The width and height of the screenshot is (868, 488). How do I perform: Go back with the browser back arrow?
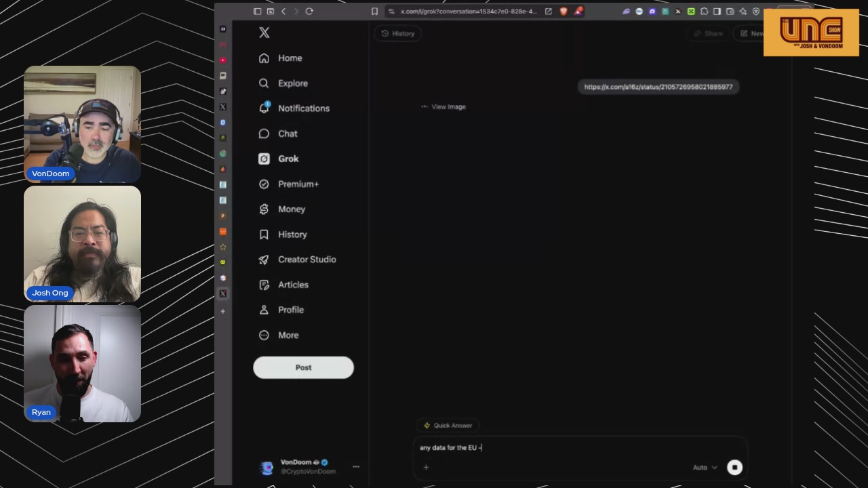click(283, 12)
